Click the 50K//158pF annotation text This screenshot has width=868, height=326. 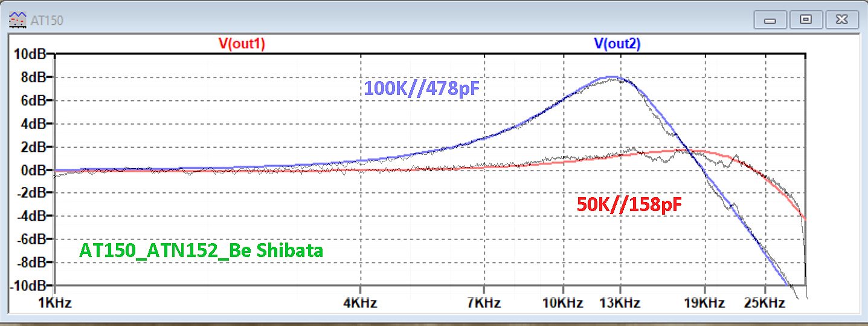[630, 205]
